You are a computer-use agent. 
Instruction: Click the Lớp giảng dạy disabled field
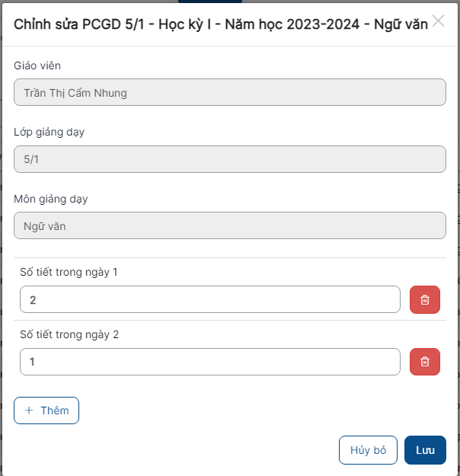click(229, 160)
